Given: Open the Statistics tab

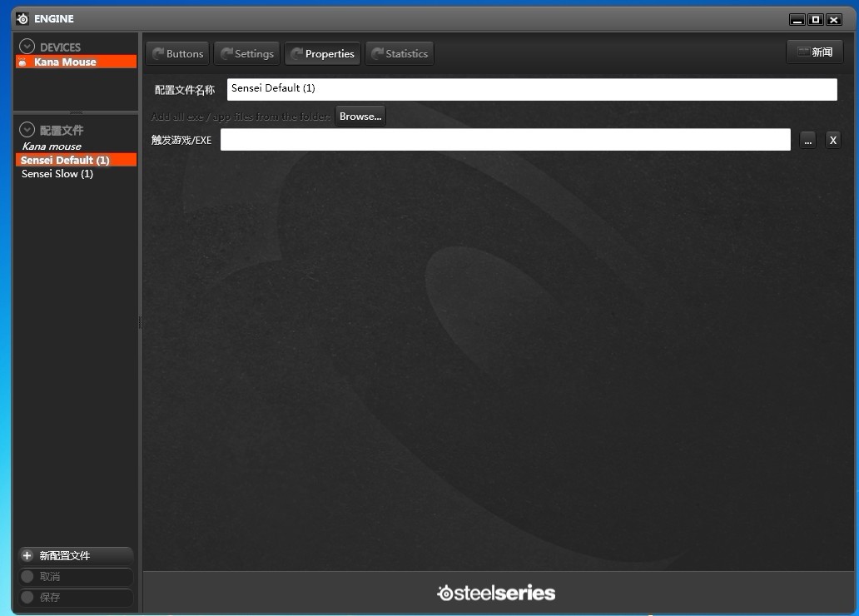Looking at the screenshot, I should point(400,53).
